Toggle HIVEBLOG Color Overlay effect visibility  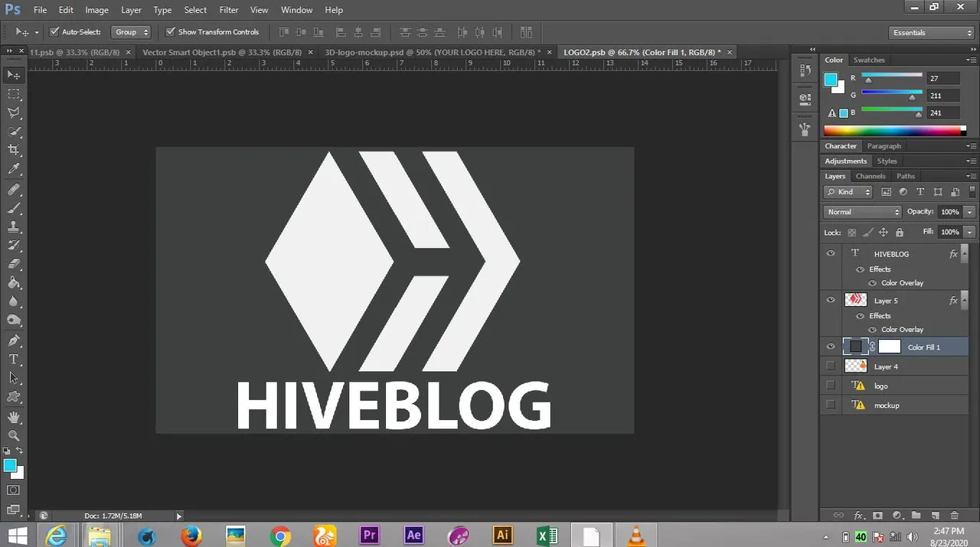click(x=872, y=283)
